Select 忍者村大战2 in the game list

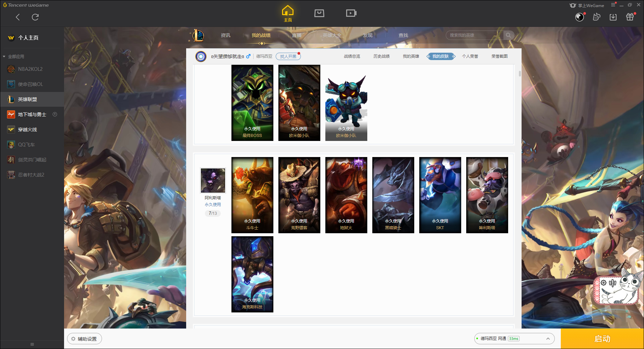coord(32,175)
